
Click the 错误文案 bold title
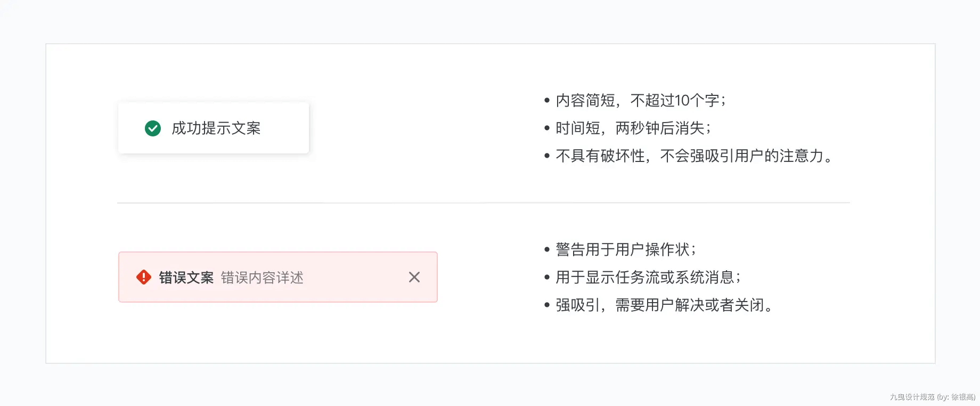pyautogui.click(x=186, y=278)
